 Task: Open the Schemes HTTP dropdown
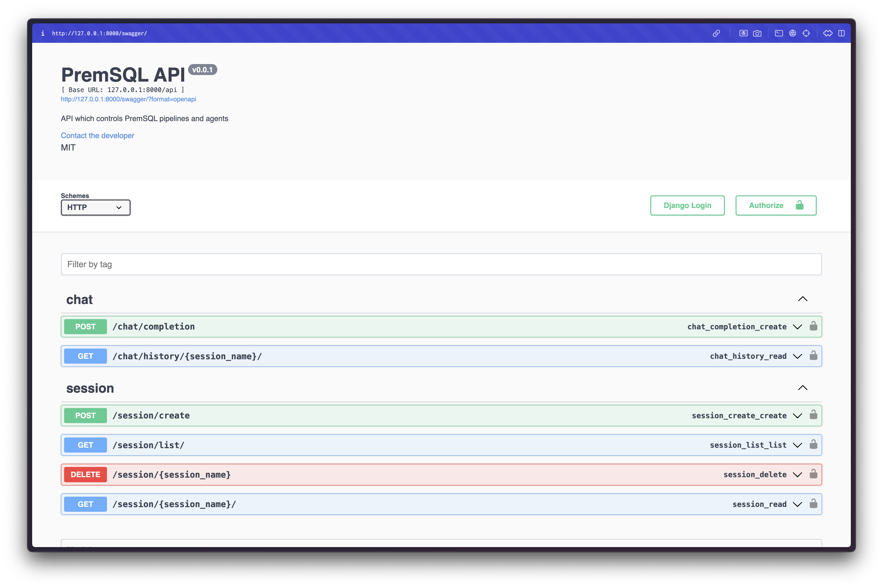(x=96, y=207)
